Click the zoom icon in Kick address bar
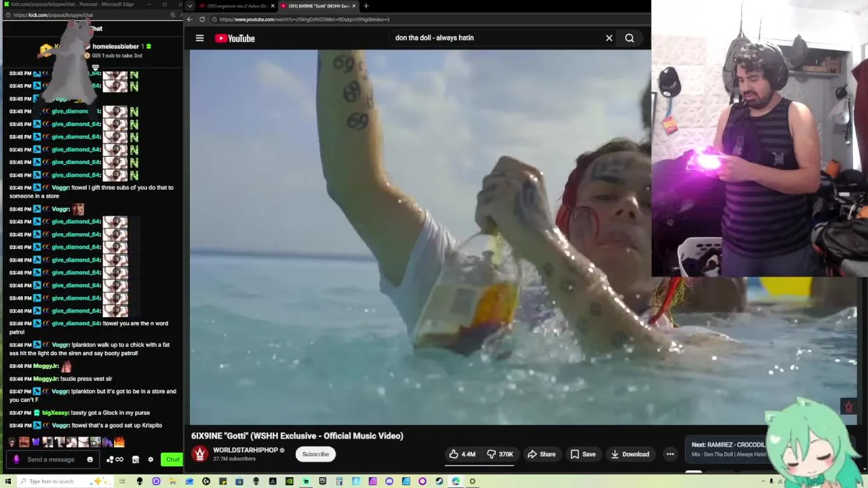Viewport: 868px width, 488px height. [x=173, y=15]
